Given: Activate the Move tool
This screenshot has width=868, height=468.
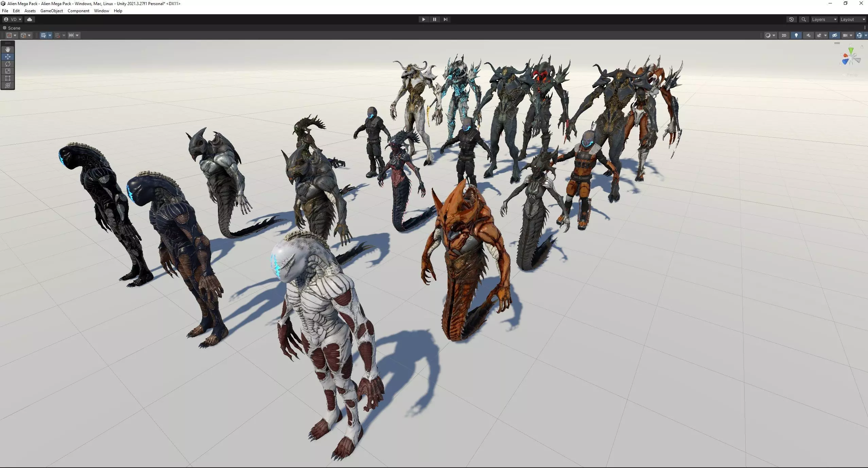Looking at the screenshot, I should tap(8, 57).
